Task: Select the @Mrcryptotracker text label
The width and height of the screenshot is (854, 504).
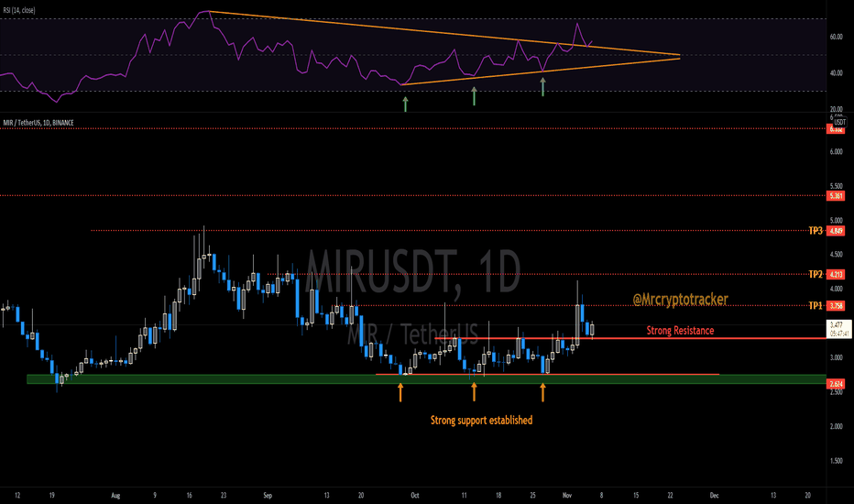Action: click(680, 299)
